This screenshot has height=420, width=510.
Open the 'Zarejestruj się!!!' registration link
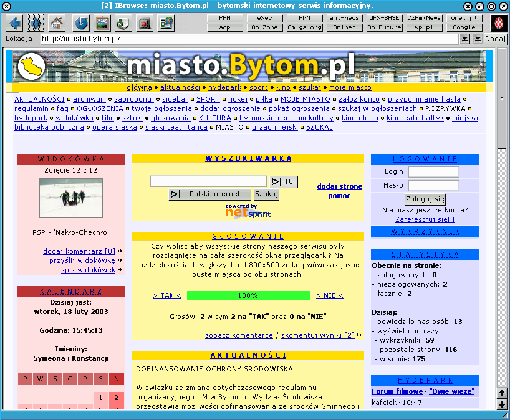pos(425,219)
